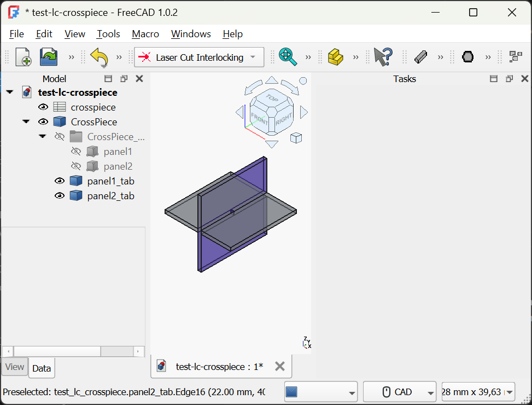Collapse the CrossPiece_ group folder node
This screenshot has width=532, height=405.
(43, 136)
